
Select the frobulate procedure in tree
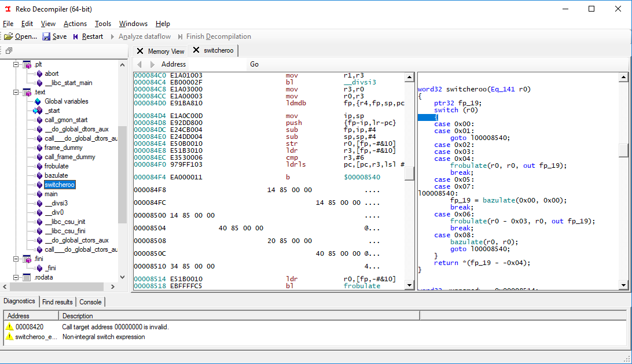56,166
